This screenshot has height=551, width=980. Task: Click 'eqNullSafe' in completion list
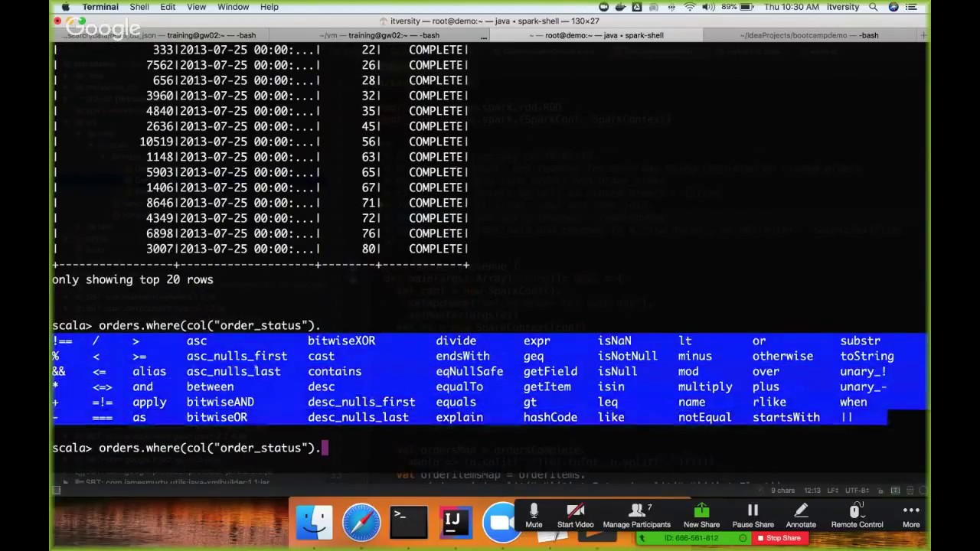469,371
